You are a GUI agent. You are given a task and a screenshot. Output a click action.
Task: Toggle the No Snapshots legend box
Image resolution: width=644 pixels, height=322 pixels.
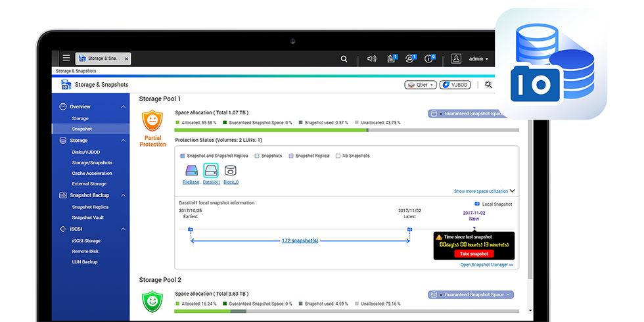(337, 156)
